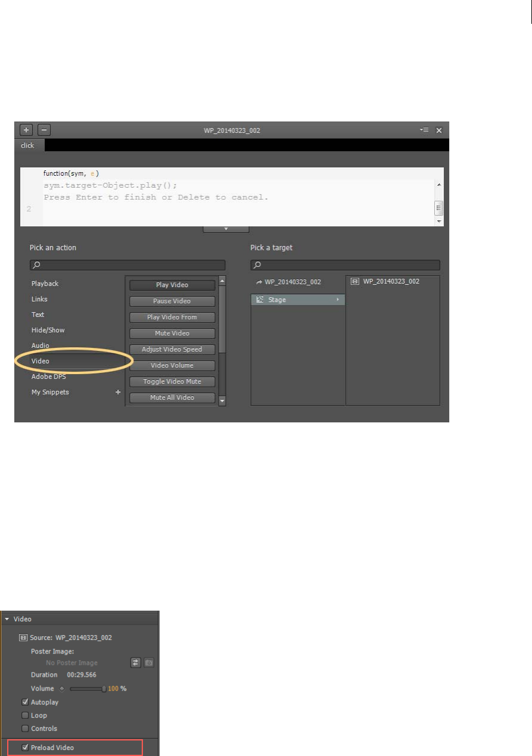This screenshot has width=532, height=756.
Task: Click the swap poster image button
Action: [136, 662]
